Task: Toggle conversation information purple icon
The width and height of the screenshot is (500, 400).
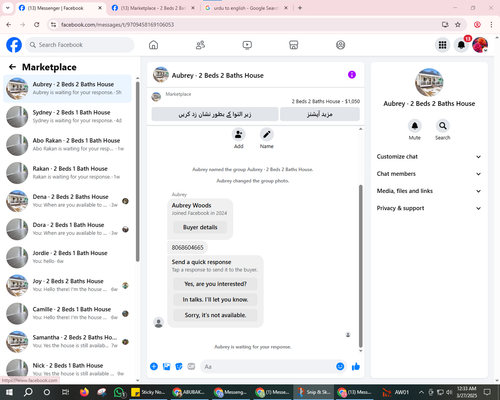Action: [352, 75]
